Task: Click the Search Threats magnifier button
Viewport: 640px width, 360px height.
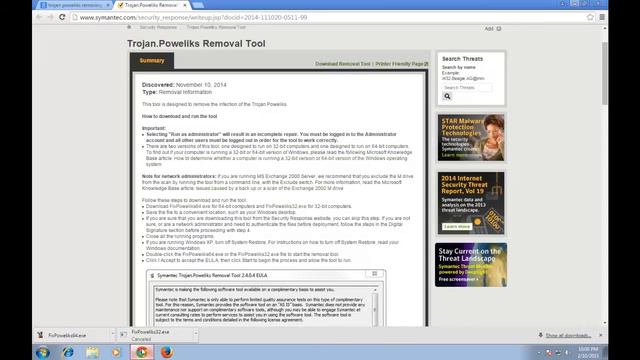Action: pyautogui.click(x=447, y=96)
